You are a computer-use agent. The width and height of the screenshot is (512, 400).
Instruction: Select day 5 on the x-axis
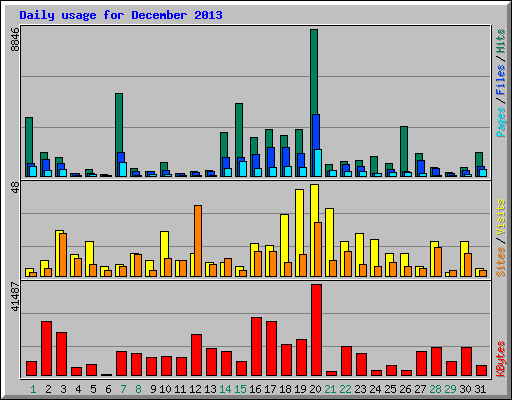[x=93, y=389]
